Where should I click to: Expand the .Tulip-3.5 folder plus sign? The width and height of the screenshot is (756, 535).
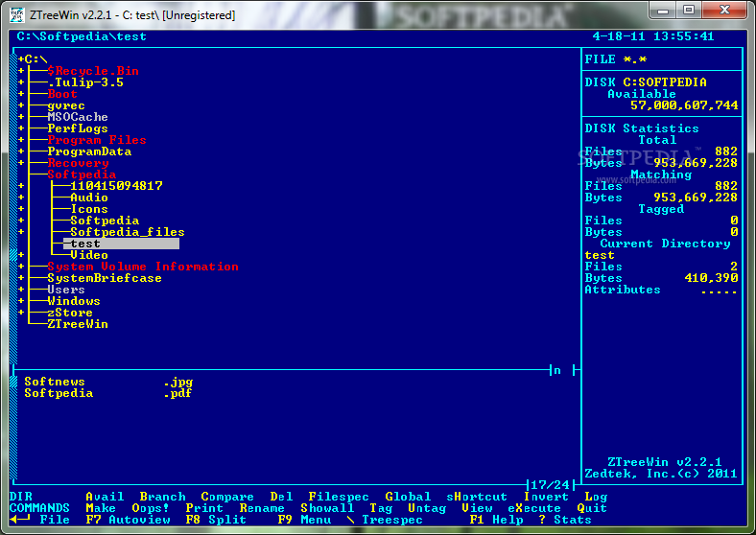pyautogui.click(x=21, y=82)
